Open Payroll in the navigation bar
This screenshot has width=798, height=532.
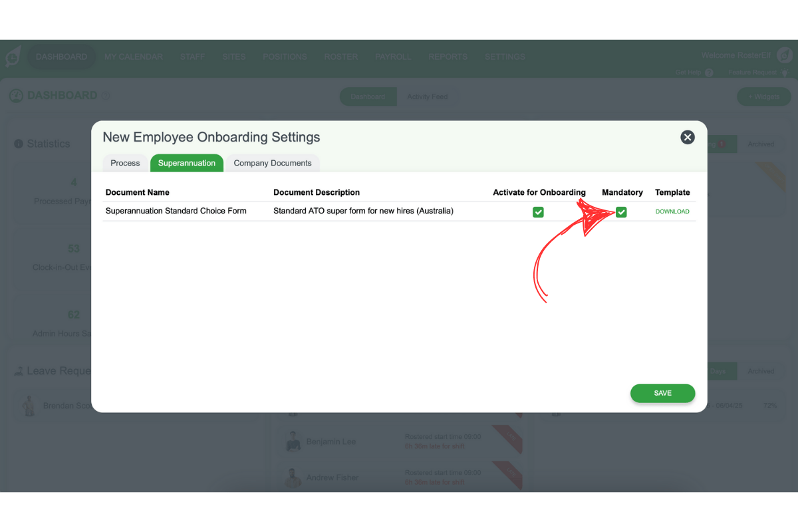(393, 57)
